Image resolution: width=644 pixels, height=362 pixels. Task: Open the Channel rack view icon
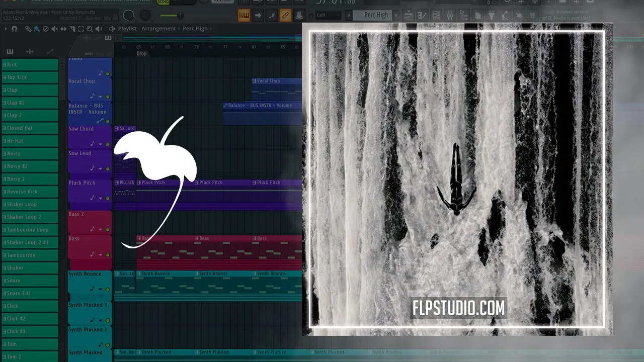pos(436,16)
